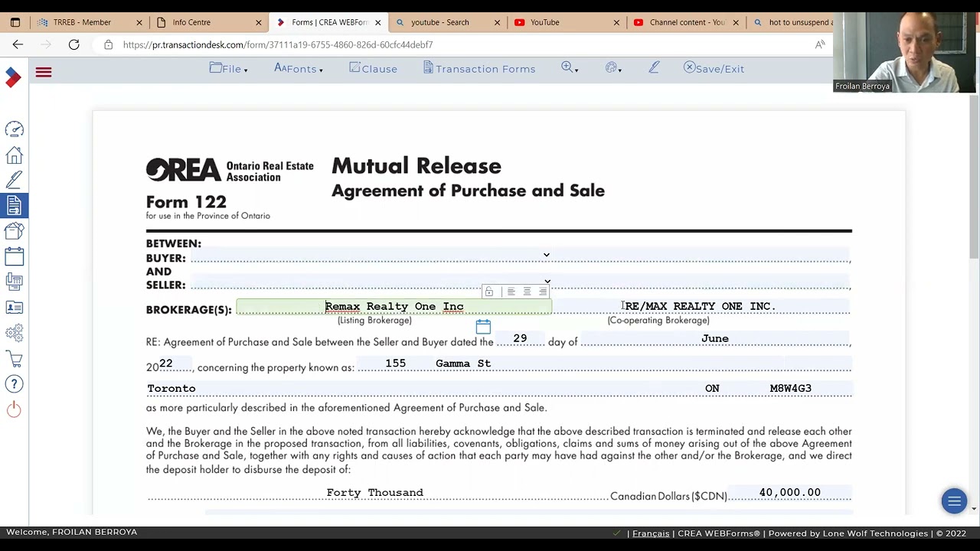Click the Listing Brokerage field
The height and width of the screenshot is (551, 980).
tap(394, 307)
